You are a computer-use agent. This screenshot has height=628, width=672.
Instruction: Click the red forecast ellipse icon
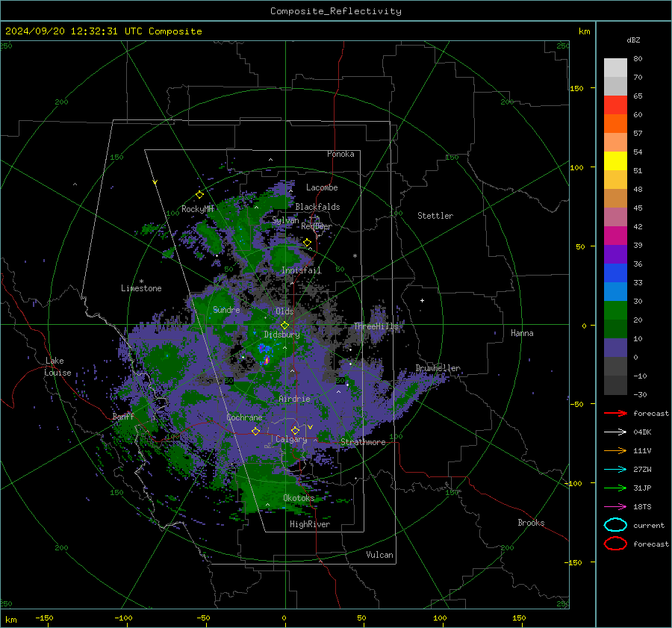point(615,544)
